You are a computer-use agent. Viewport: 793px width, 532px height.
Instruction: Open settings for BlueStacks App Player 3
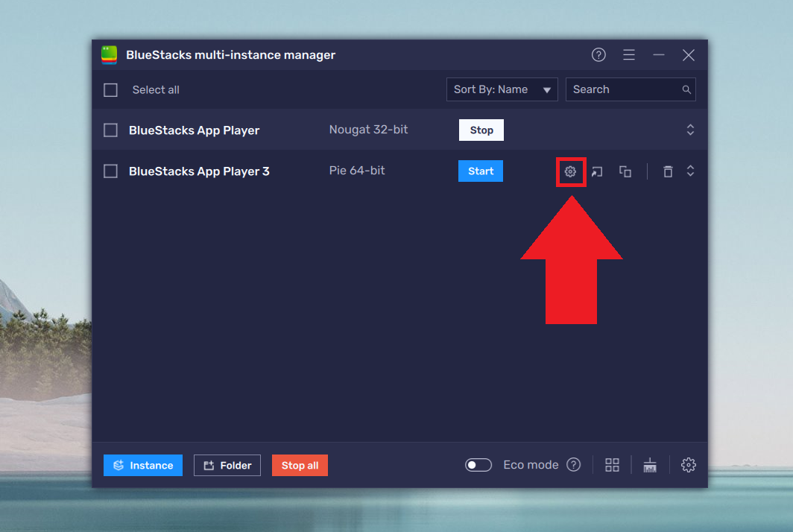point(570,171)
